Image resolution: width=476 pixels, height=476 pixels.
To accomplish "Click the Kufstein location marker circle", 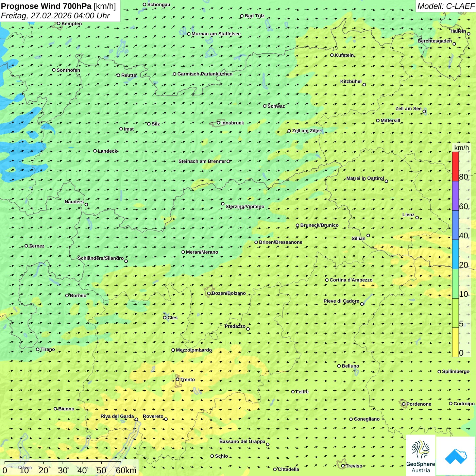I will pos(332,55).
